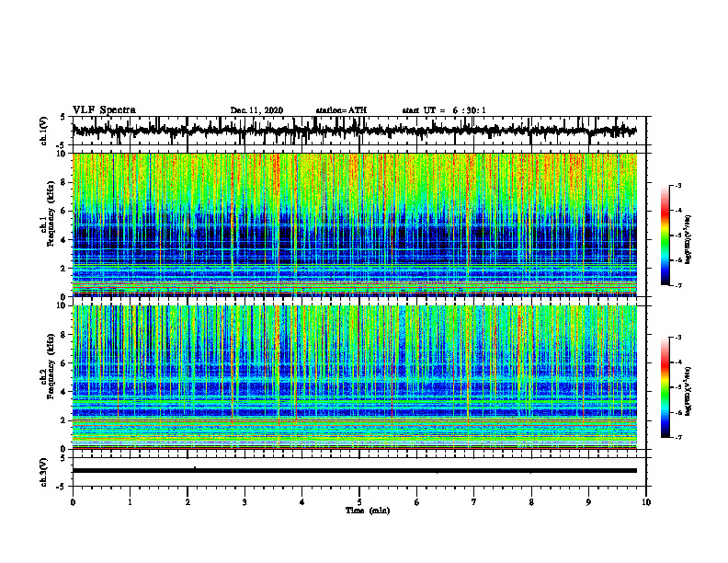Click the ch.2 spectrogram color scale bar

665,387
